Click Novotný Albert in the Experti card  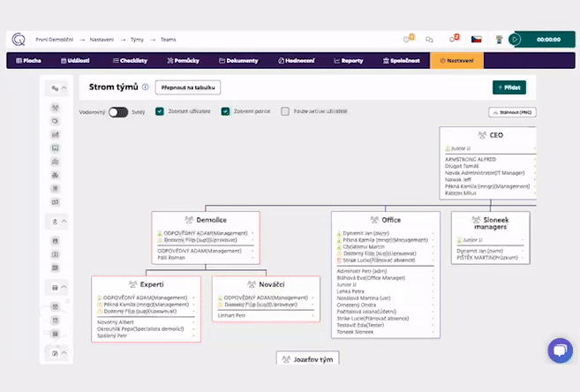pyautogui.click(x=116, y=322)
